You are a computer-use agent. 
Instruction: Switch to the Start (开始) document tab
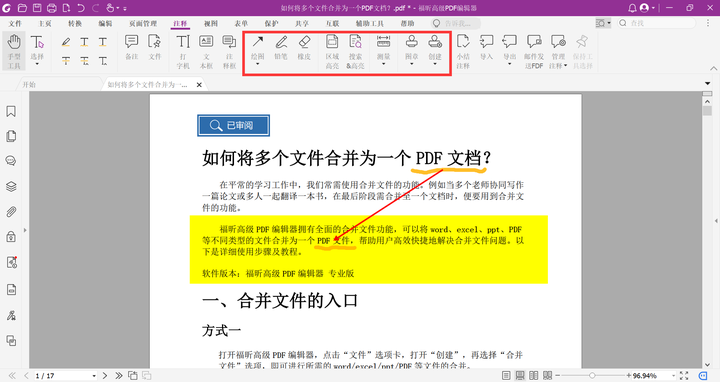[x=29, y=84]
